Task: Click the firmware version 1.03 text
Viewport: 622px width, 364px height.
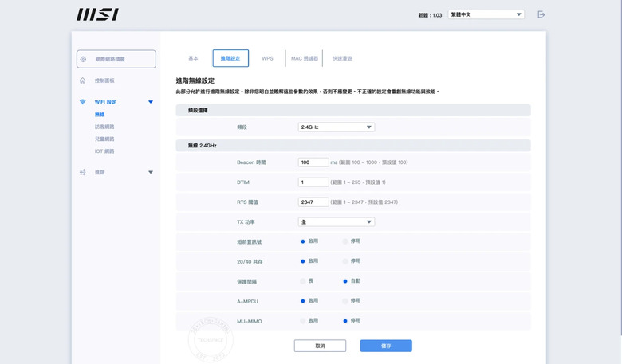Action: [x=430, y=15]
